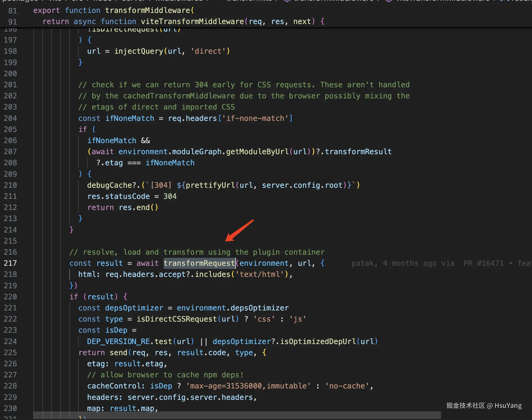Click the 'max-age=31536000,immutable' string

click(248, 386)
